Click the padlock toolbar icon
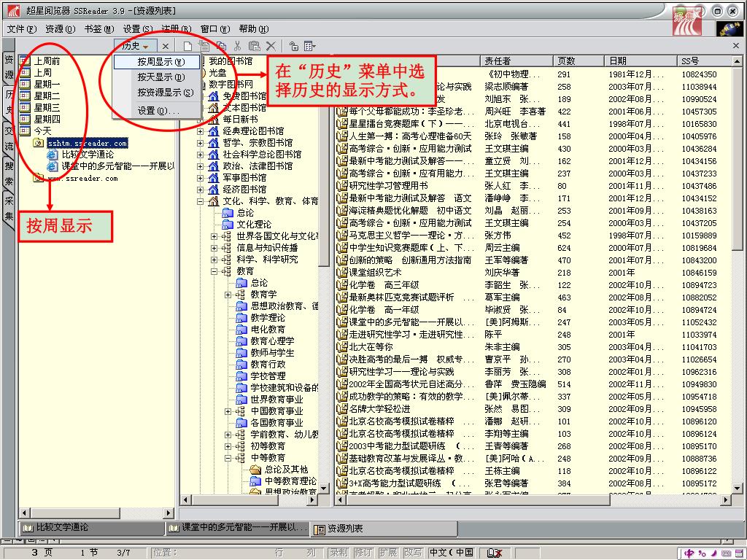This screenshot has width=747, height=560. click(x=293, y=46)
